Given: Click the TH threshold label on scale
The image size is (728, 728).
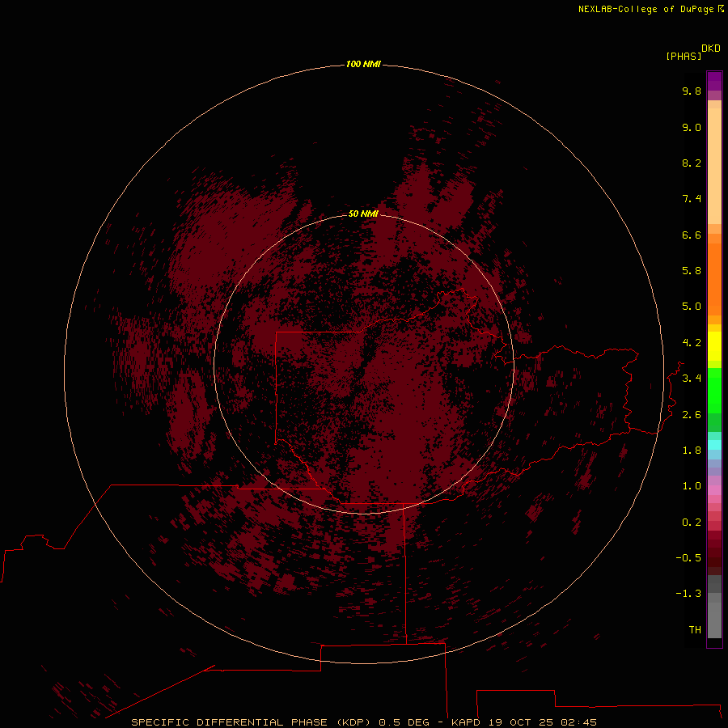Looking at the screenshot, I should (x=695, y=630).
